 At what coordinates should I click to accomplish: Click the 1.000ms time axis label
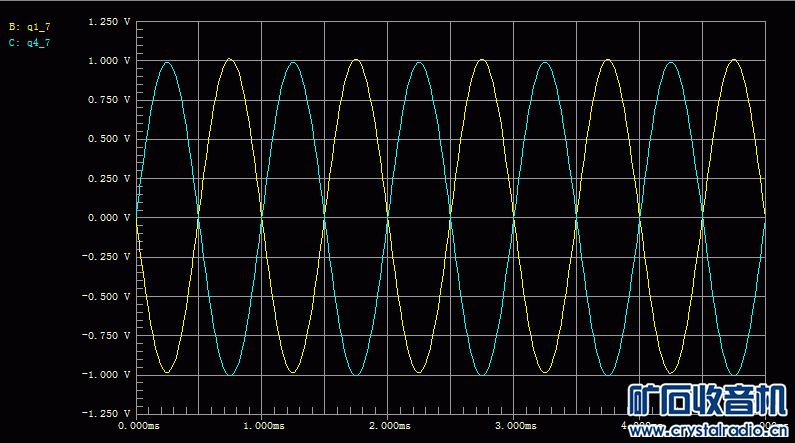[x=264, y=426]
